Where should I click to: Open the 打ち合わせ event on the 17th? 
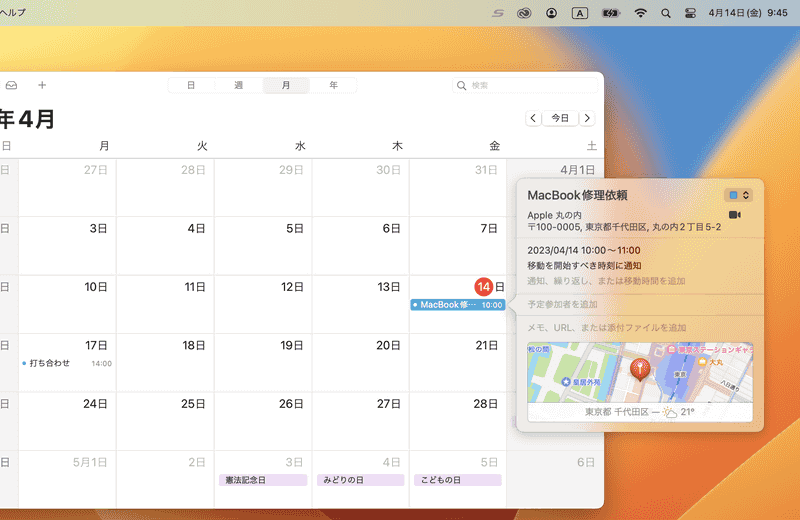(67, 363)
